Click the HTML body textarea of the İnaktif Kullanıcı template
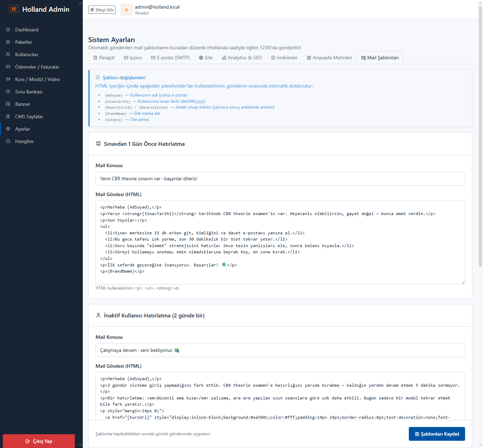 pos(280,396)
